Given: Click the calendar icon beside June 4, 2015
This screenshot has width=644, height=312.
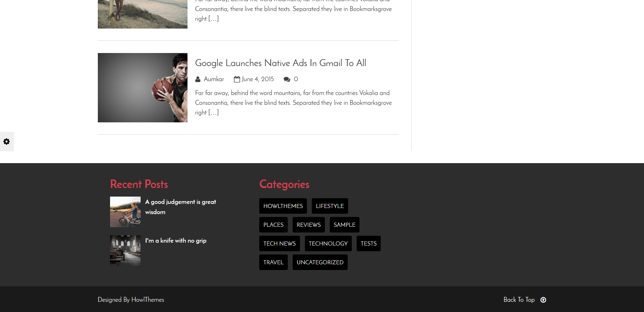Looking at the screenshot, I should (237, 79).
